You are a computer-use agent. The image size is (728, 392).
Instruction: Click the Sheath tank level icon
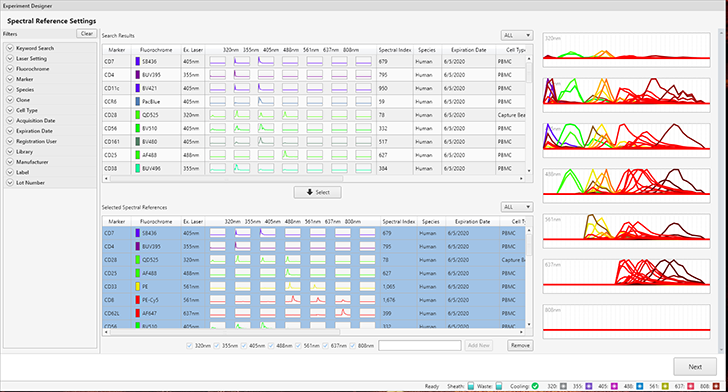click(x=470, y=386)
